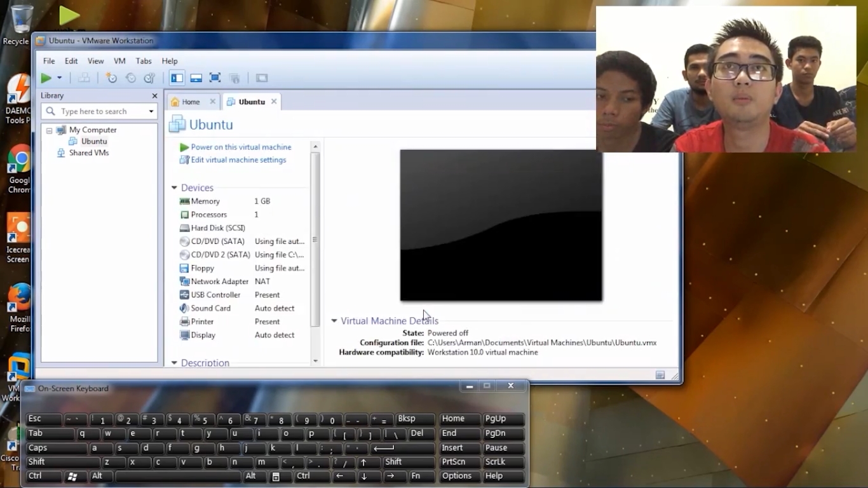
Task: Click the Ubuntu VM screen preview thumbnail
Action: (x=501, y=226)
